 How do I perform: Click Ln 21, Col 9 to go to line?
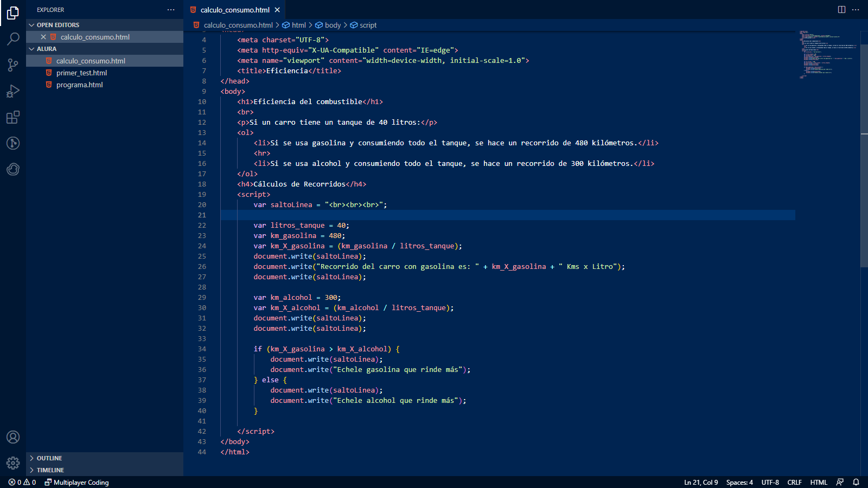click(x=701, y=482)
